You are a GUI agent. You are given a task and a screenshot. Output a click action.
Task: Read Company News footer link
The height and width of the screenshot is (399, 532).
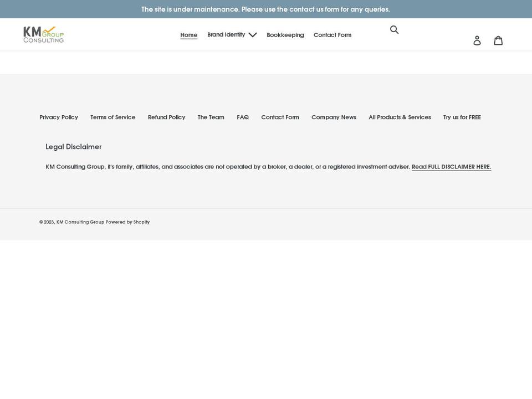[x=334, y=117]
